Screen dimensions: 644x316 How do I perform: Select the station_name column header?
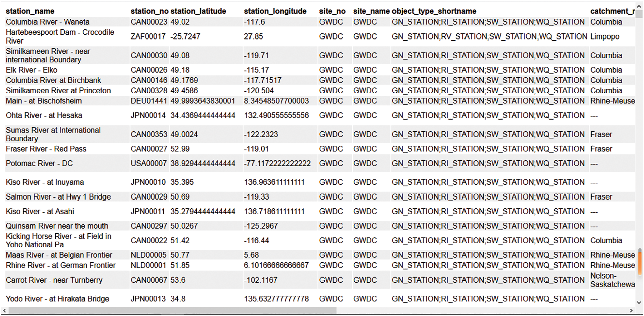click(30, 11)
